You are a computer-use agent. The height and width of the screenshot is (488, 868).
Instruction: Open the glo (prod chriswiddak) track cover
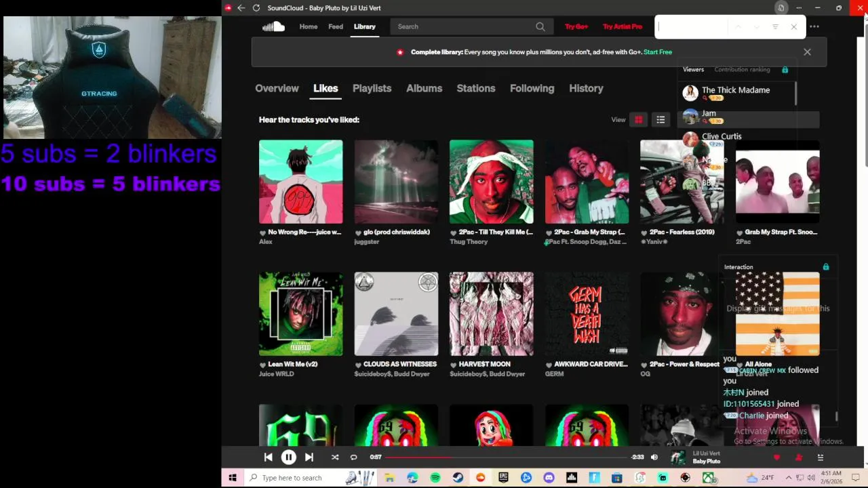(396, 182)
